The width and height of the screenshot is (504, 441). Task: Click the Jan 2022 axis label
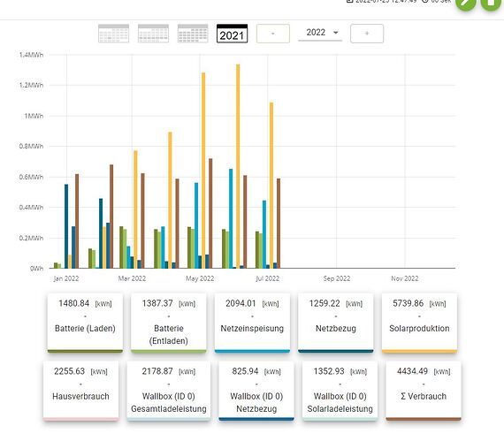pyautogui.click(x=66, y=278)
